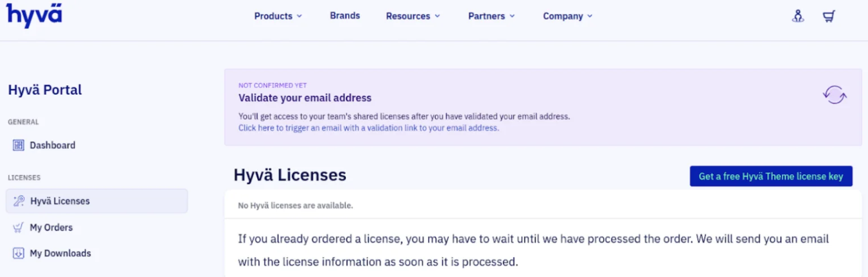868x277 pixels.
Task: Expand the Partners dropdown menu
Action: click(x=492, y=16)
